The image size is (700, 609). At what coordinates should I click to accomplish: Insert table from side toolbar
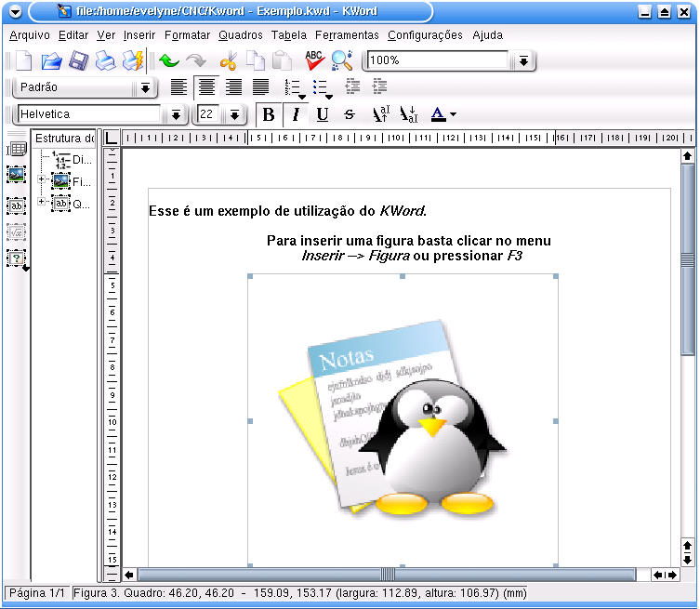17,149
